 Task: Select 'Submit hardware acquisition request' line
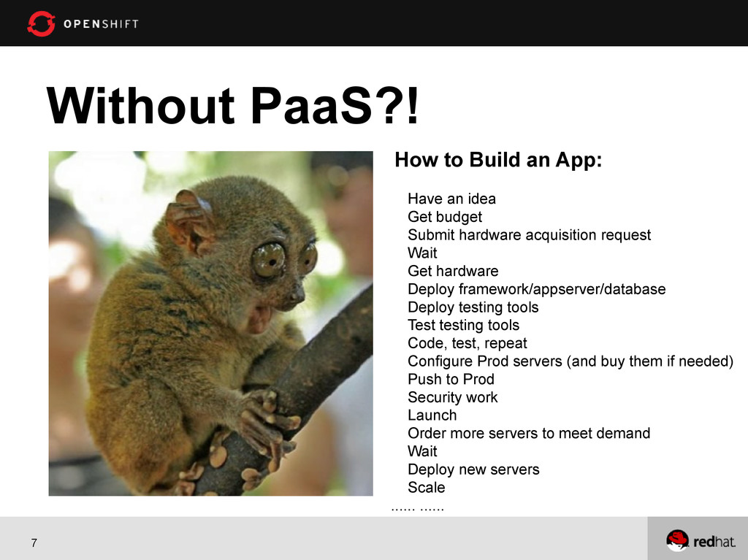pos(529,234)
